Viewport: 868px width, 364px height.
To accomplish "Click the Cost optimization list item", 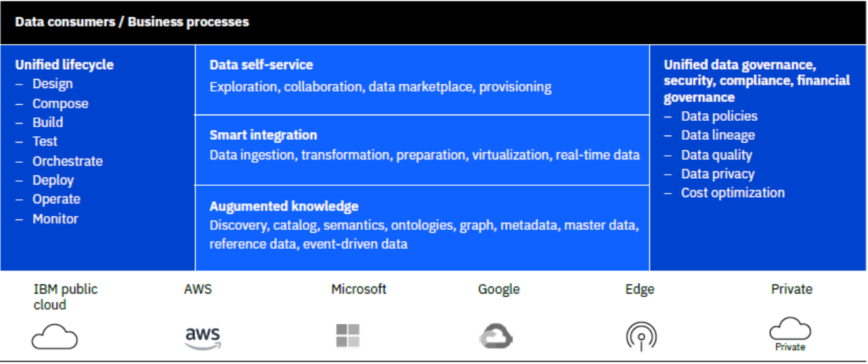I will (733, 193).
